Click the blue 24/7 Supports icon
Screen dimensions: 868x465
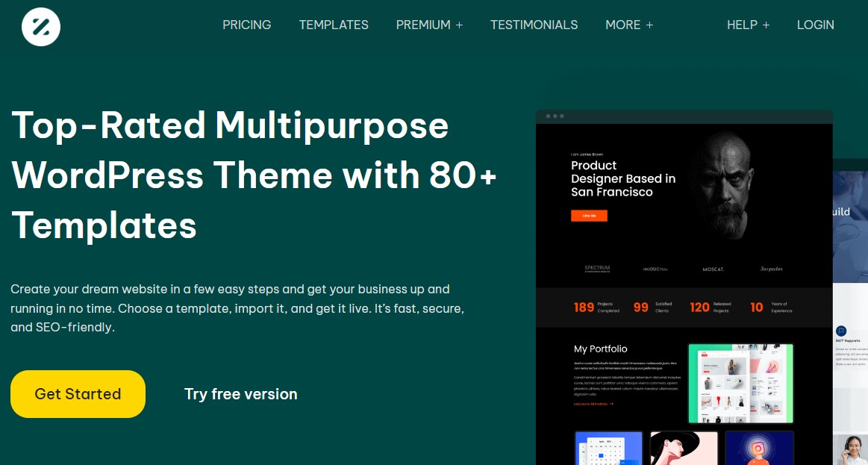pyautogui.click(x=841, y=331)
